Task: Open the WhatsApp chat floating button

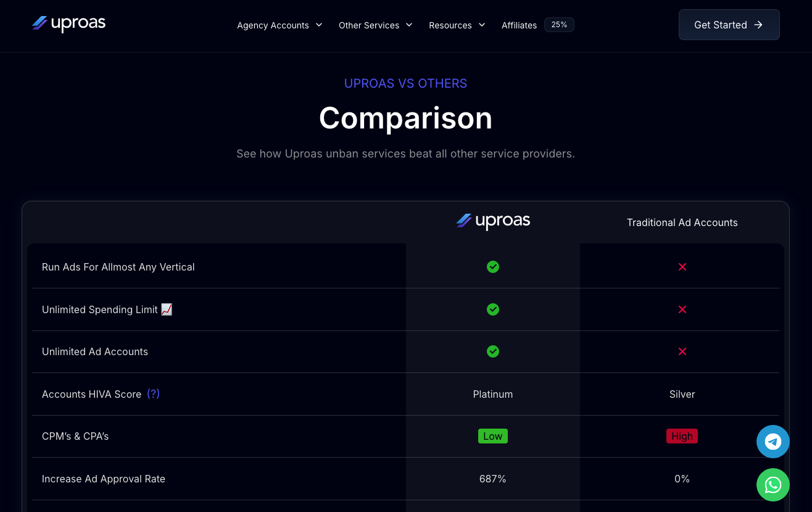Action: point(773,485)
